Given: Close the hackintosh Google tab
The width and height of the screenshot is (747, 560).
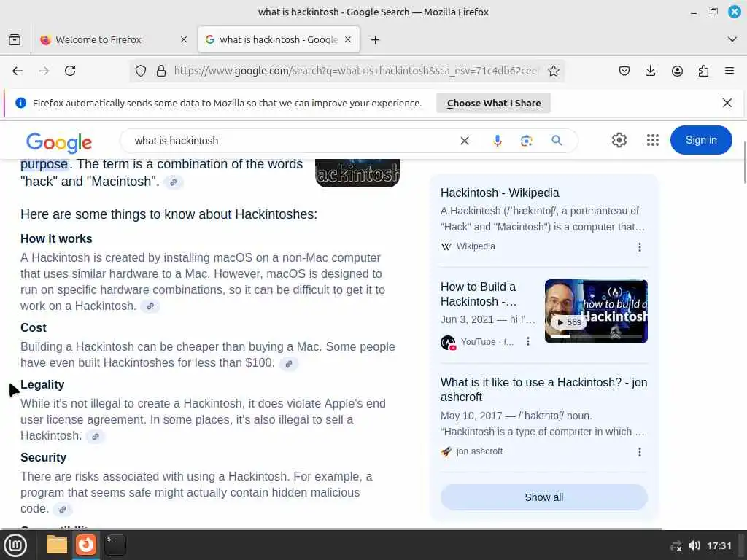Looking at the screenshot, I should [348, 39].
